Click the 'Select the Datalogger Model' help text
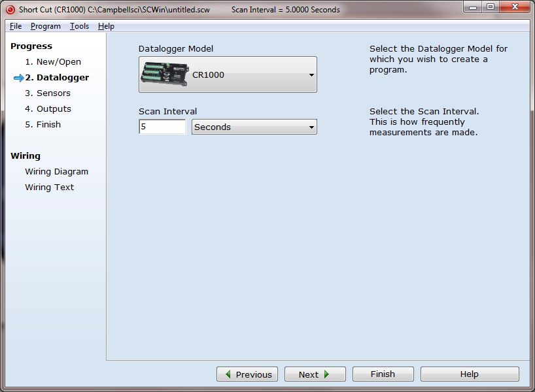Image resolution: width=535 pixels, height=392 pixels. 438,59
